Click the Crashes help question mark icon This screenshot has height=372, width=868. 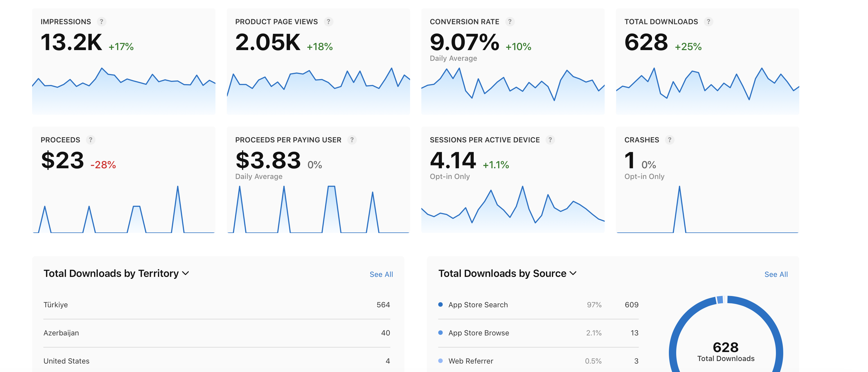(x=669, y=140)
